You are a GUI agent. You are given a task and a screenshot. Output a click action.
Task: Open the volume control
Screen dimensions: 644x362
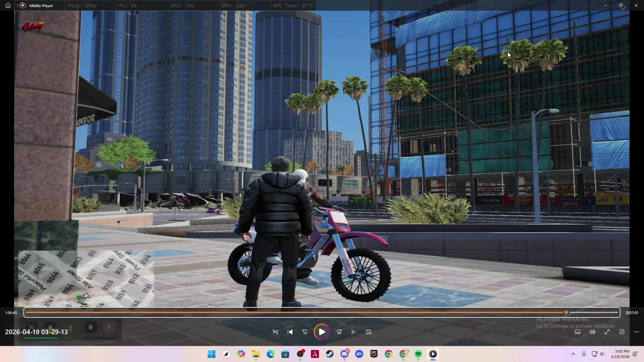tap(592, 332)
